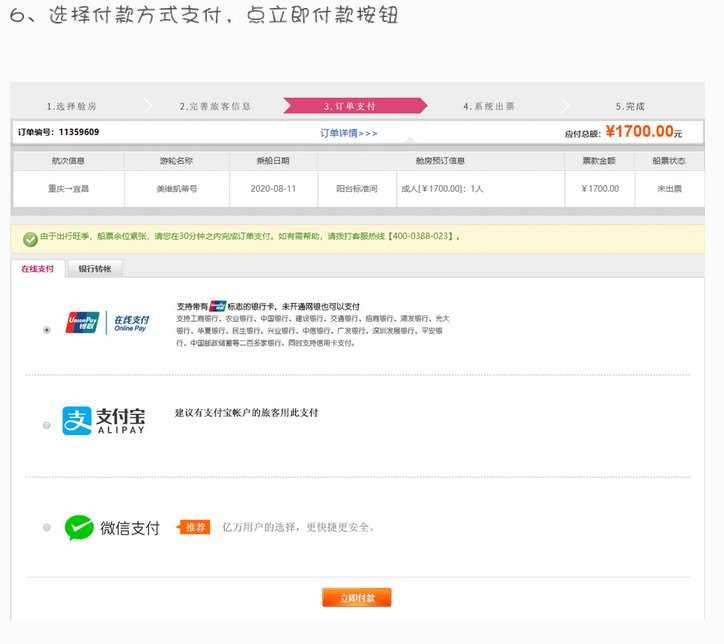Click step 2 完善旅客信息
The height and width of the screenshot is (644, 724).
click(x=215, y=106)
